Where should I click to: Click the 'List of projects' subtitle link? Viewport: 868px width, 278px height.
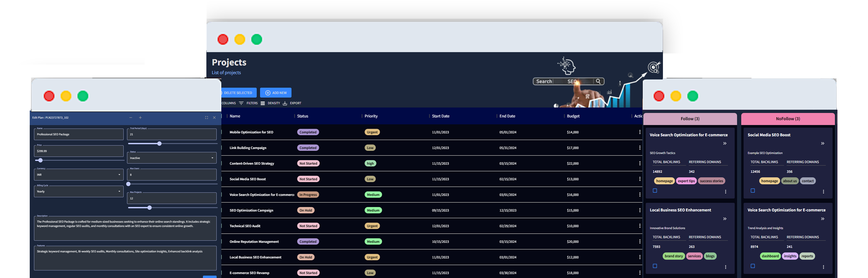226,73
